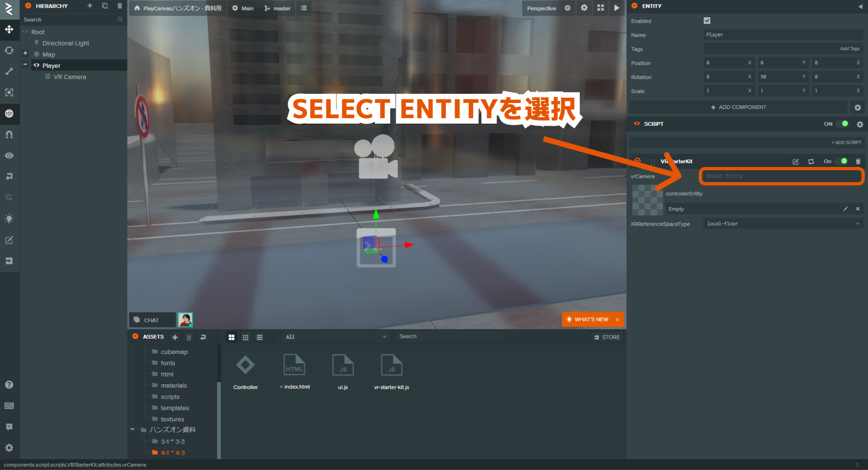Toggle viewport fullscreen expand icon
The image size is (868, 470).
[601, 8]
